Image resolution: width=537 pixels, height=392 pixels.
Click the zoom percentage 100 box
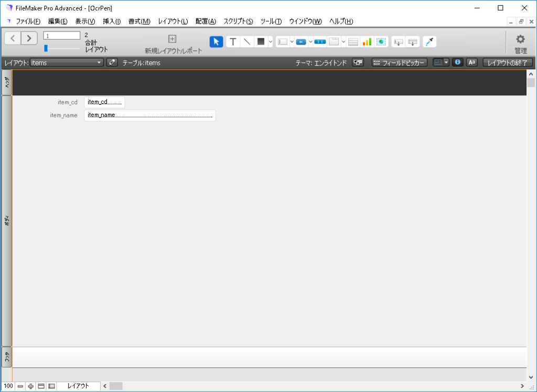pos(8,386)
